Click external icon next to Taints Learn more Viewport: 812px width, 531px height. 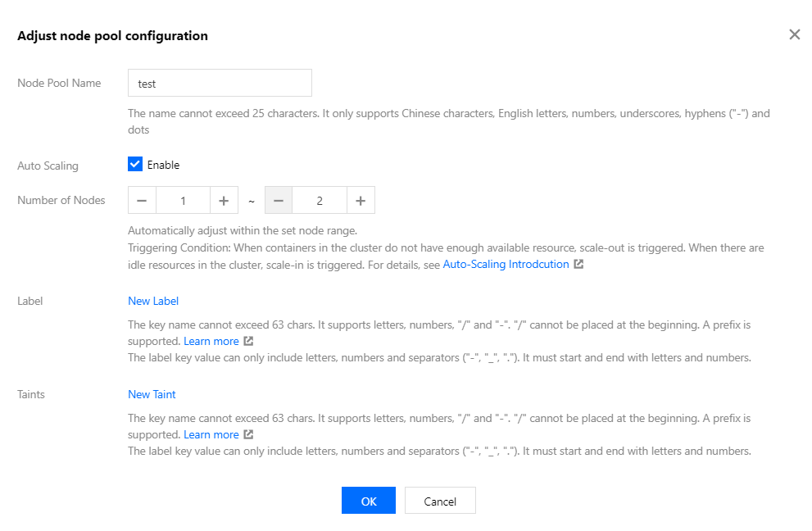click(248, 434)
